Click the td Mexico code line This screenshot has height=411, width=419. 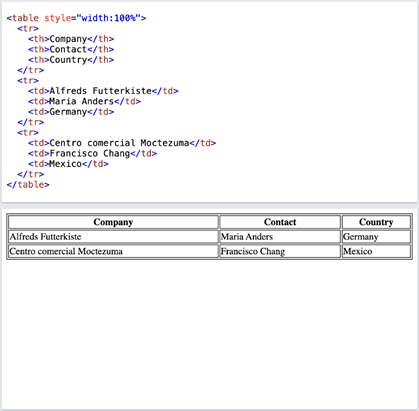point(68,164)
